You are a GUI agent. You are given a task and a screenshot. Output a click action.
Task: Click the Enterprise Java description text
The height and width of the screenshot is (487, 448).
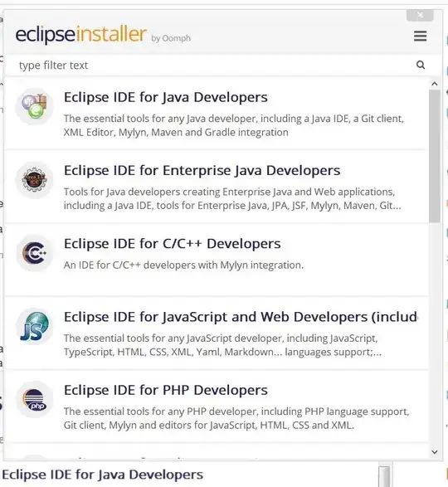pos(232,199)
